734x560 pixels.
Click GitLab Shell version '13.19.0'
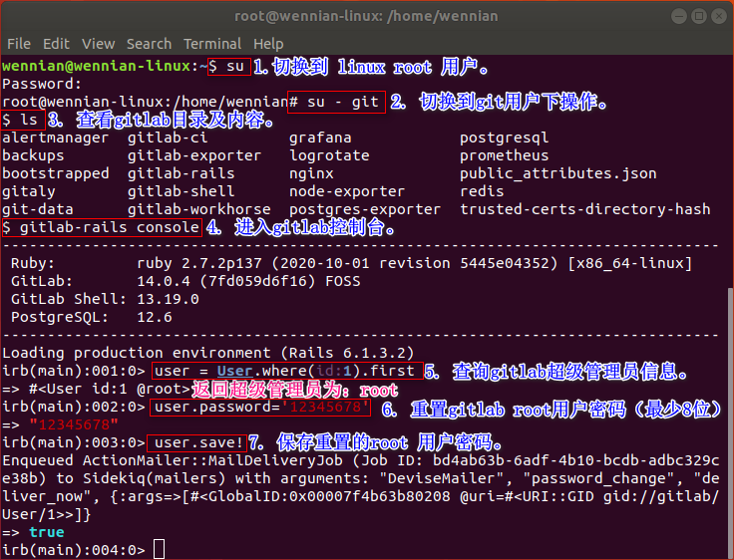pos(168,299)
